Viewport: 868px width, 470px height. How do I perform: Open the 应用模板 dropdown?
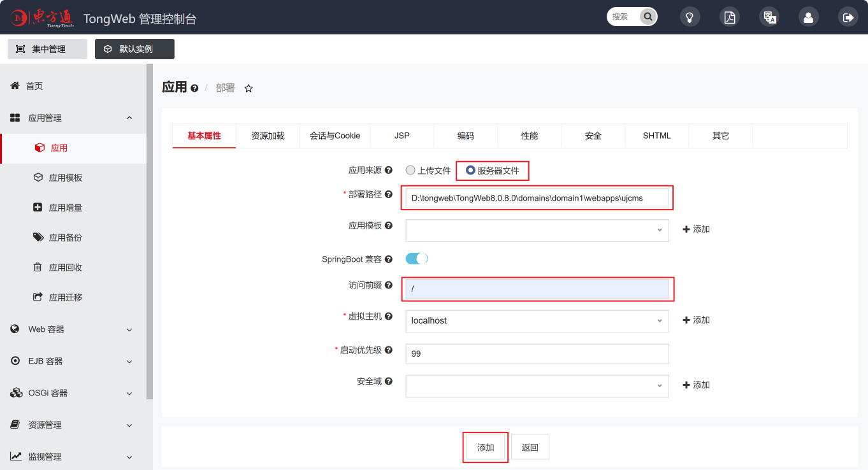537,231
